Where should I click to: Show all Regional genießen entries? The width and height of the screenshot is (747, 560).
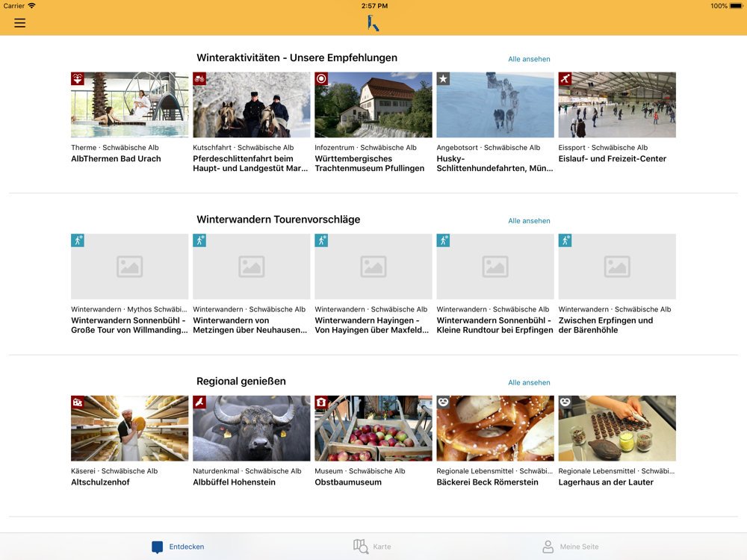click(529, 382)
